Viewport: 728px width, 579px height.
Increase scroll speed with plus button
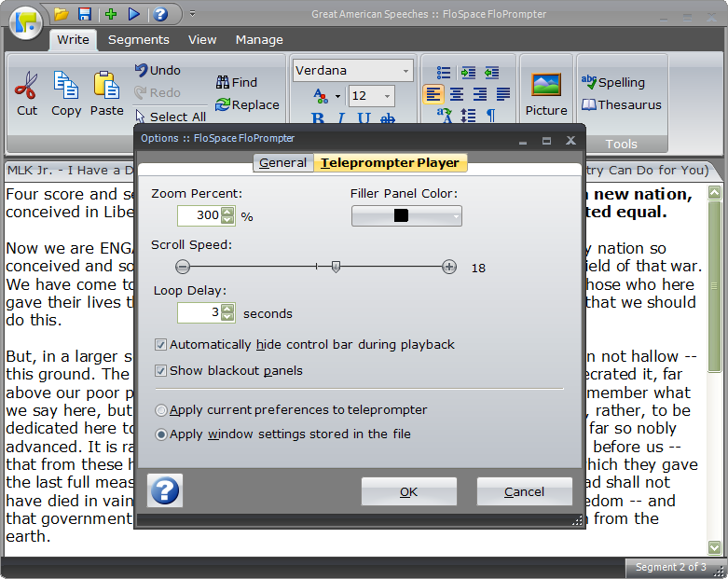tap(449, 267)
